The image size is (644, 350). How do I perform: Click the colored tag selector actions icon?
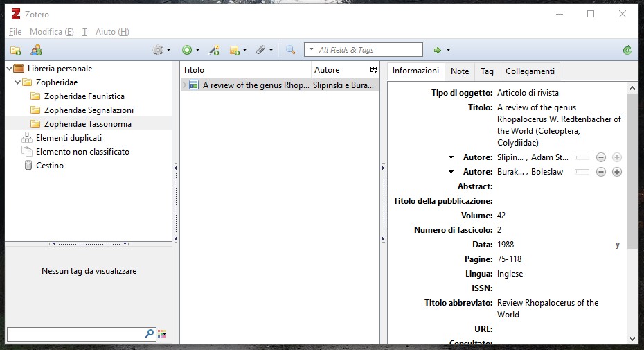tap(161, 334)
